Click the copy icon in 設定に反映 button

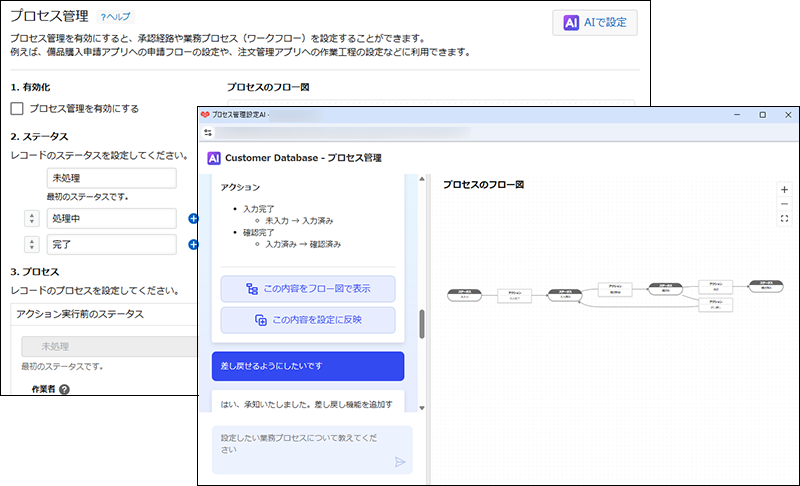[x=261, y=320]
